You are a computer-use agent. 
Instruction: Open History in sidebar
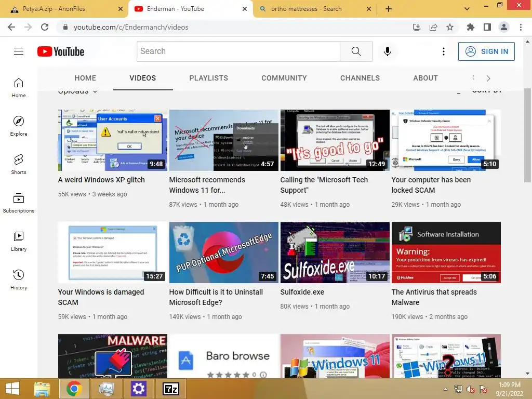click(19, 280)
